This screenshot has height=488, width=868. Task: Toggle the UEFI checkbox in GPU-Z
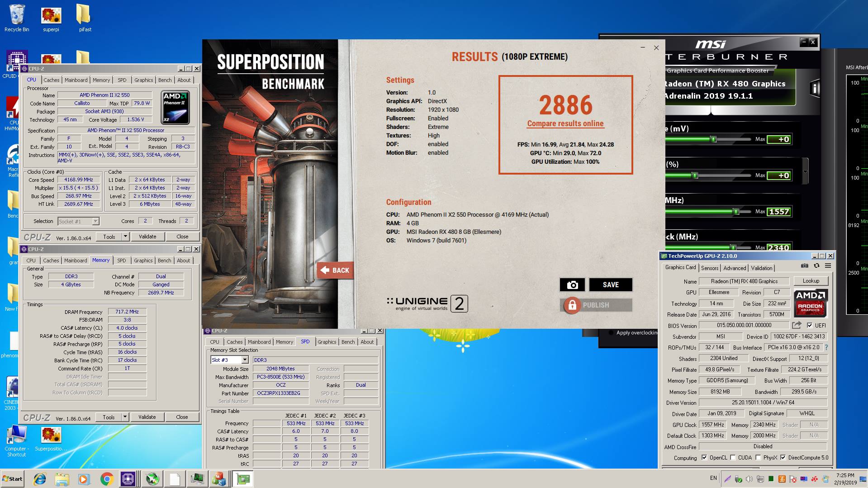click(809, 325)
